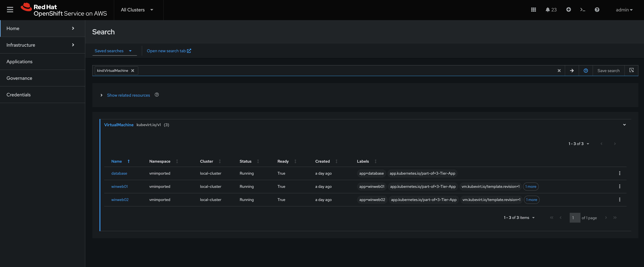Sort table by Created column
The image size is (644, 267).
(326, 161)
